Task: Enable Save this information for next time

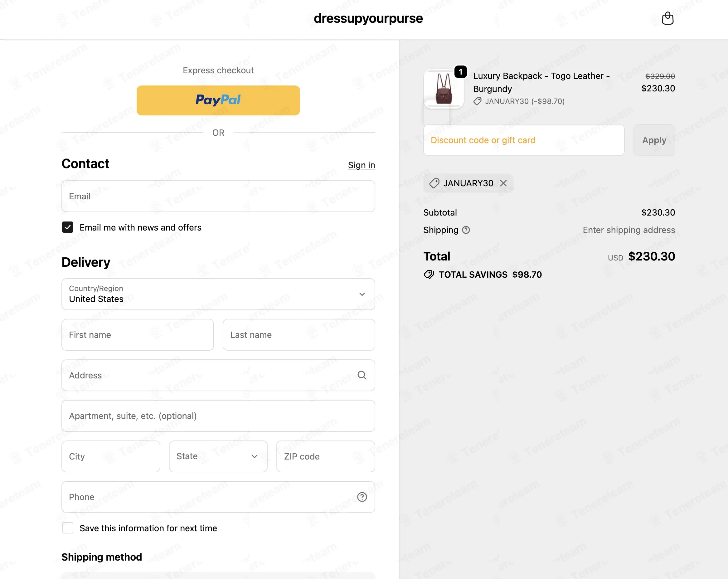Action: tap(68, 528)
